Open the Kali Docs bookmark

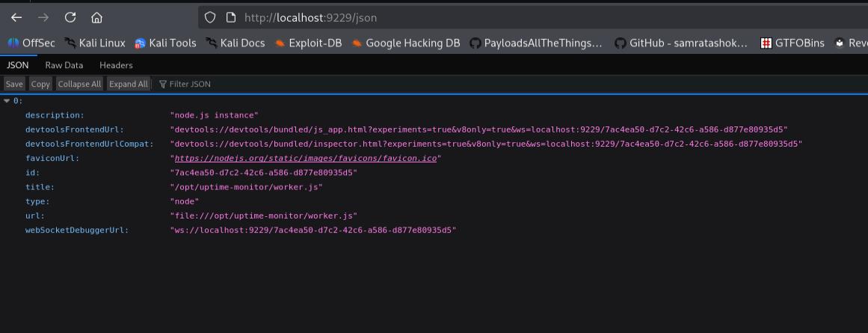click(236, 43)
